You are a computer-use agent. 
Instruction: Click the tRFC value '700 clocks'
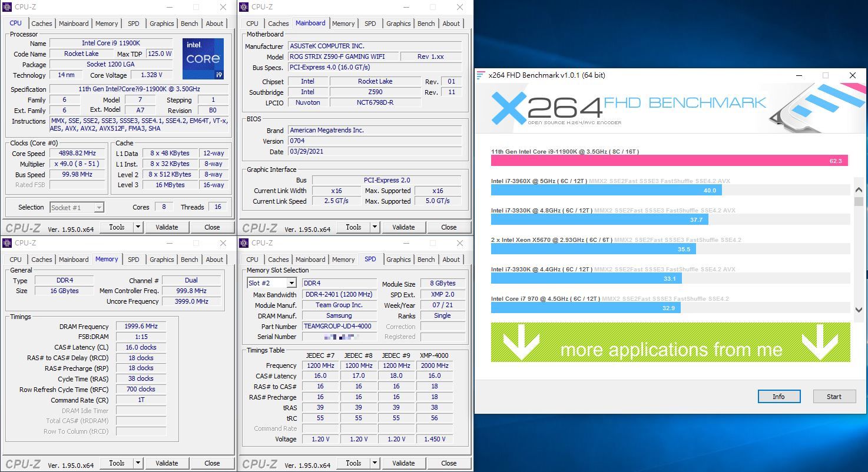(141, 390)
